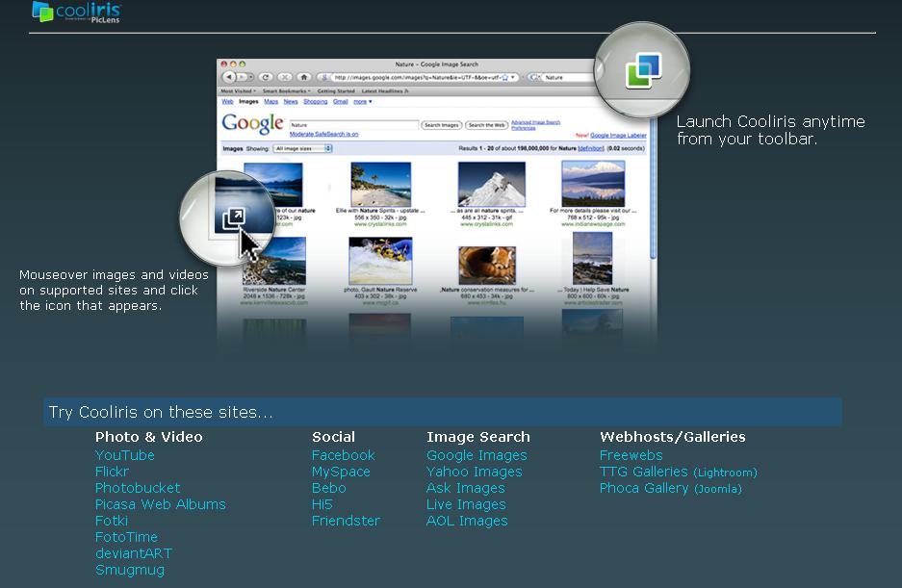Viewport: 902px width, 588px height.
Task: Open the Advanced Image Search link
Action: pos(535,122)
